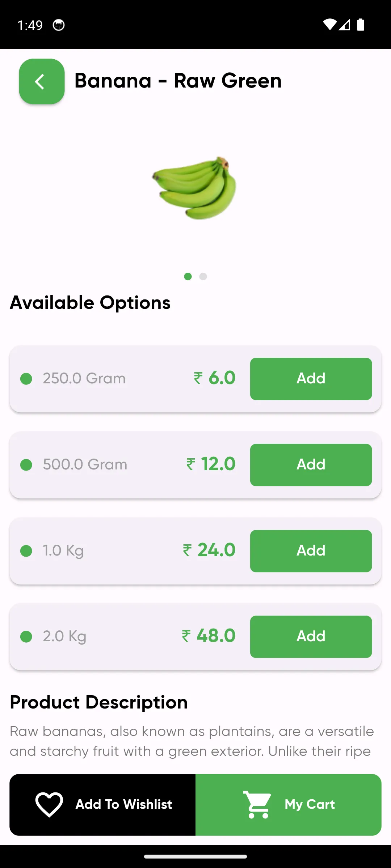The image size is (391, 868).
Task: Tap the cat face status bar icon
Action: point(59,25)
